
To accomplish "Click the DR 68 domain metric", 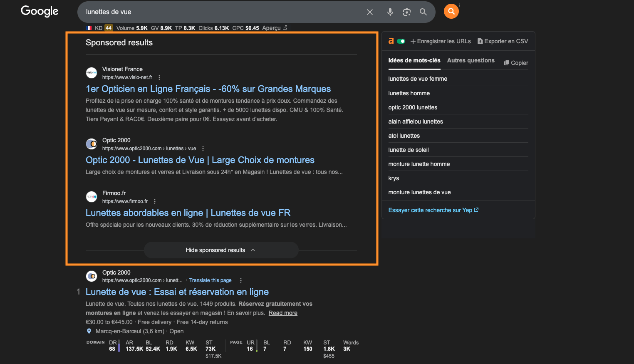I will 112,346.
